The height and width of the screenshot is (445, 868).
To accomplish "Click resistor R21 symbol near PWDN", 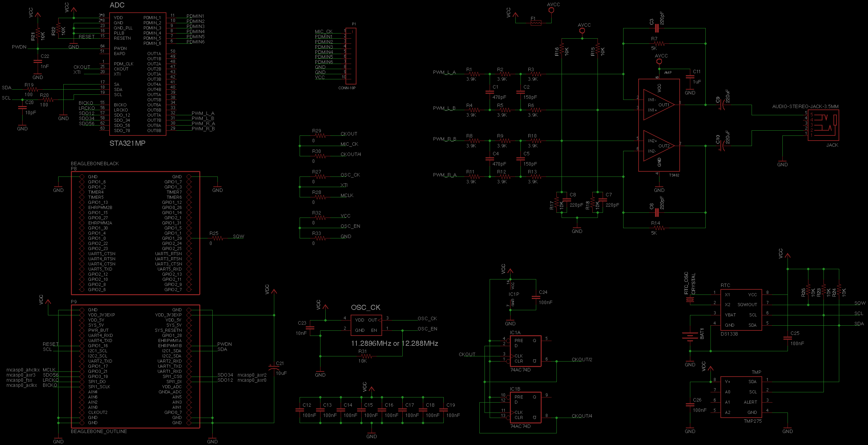I will pos(38,34).
